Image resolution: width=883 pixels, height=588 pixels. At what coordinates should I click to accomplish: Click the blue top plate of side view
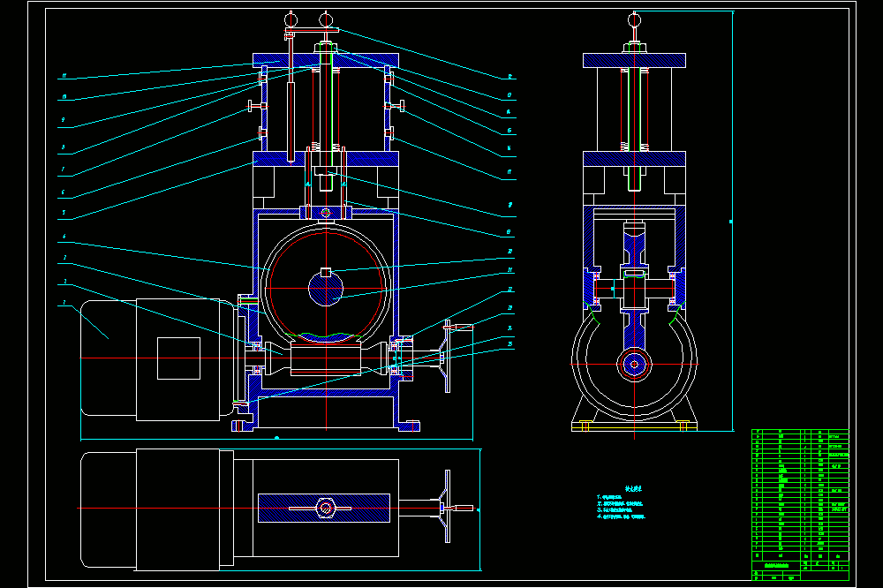click(634, 60)
